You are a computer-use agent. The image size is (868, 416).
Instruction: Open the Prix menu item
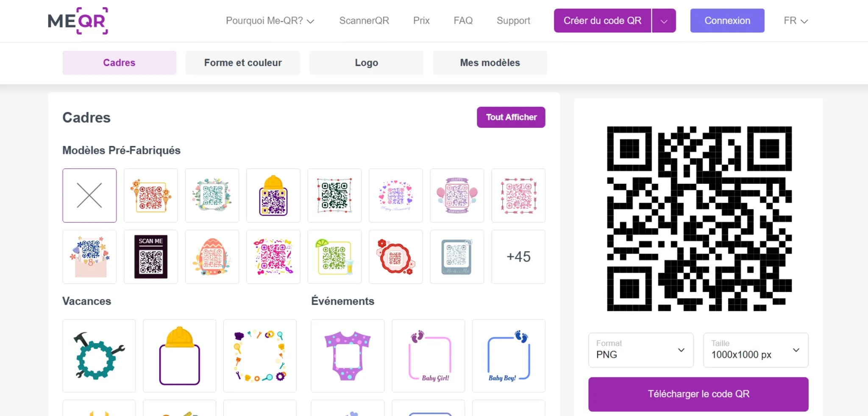[x=421, y=21]
